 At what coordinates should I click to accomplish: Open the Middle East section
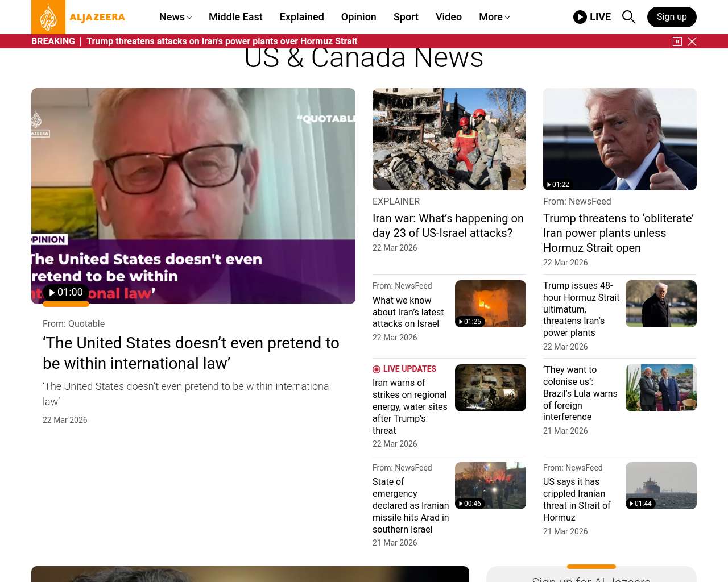[235, 17]
